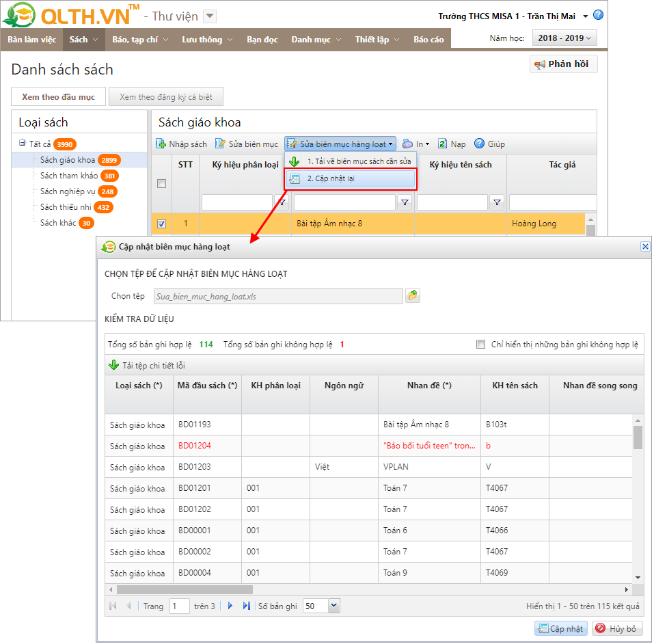Enable Chỉ hiển thị những bản ghi không hợp lệ
The height and width of the screenshot is (644, 654).
pyautogui.click(x=480, y=345)
